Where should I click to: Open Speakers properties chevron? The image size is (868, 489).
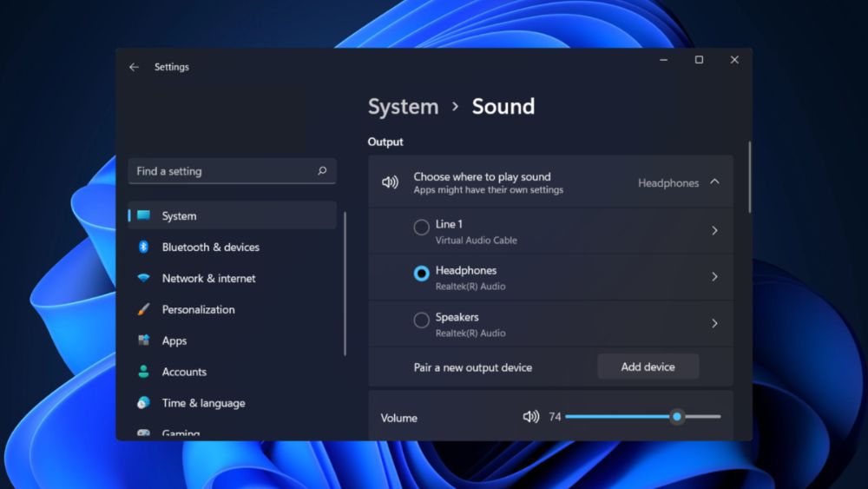714,323
